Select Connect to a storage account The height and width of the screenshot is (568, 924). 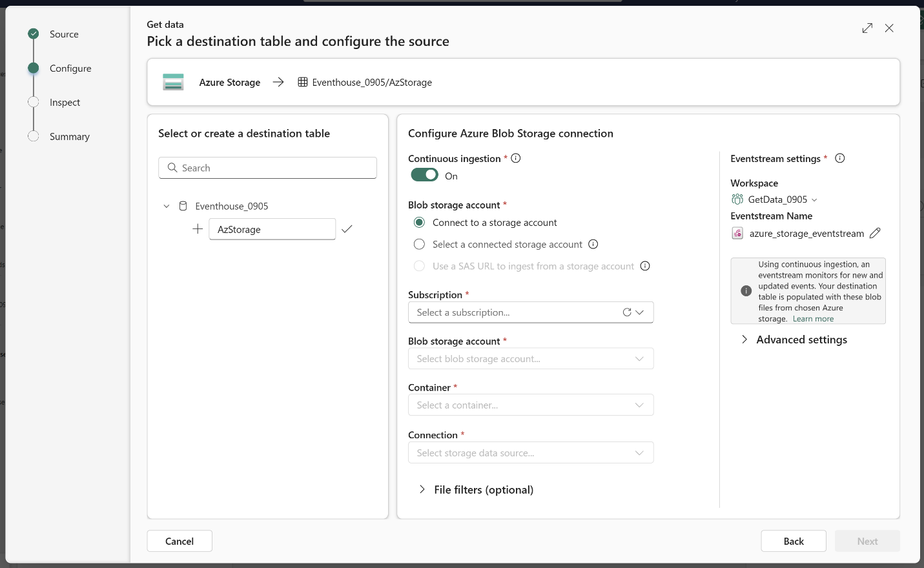click(x=419, y=223)
